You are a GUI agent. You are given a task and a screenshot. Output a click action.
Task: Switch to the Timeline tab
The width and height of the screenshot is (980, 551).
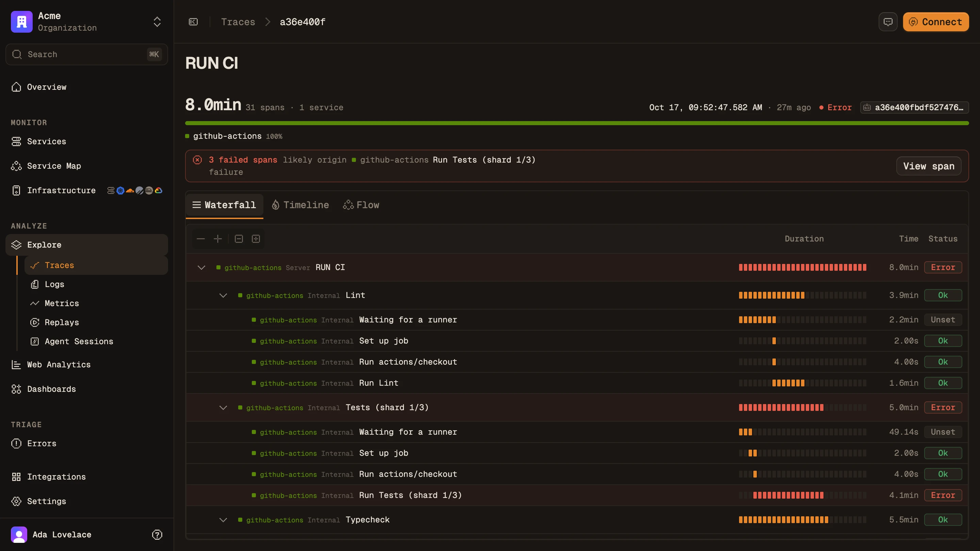(x=300, y=205)
